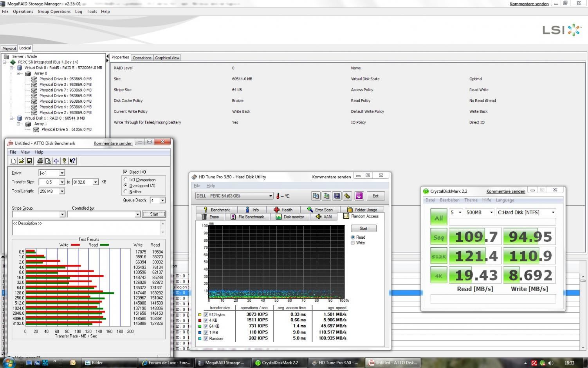
Task: Click the Start button in HD Tune
Action: 363,228
